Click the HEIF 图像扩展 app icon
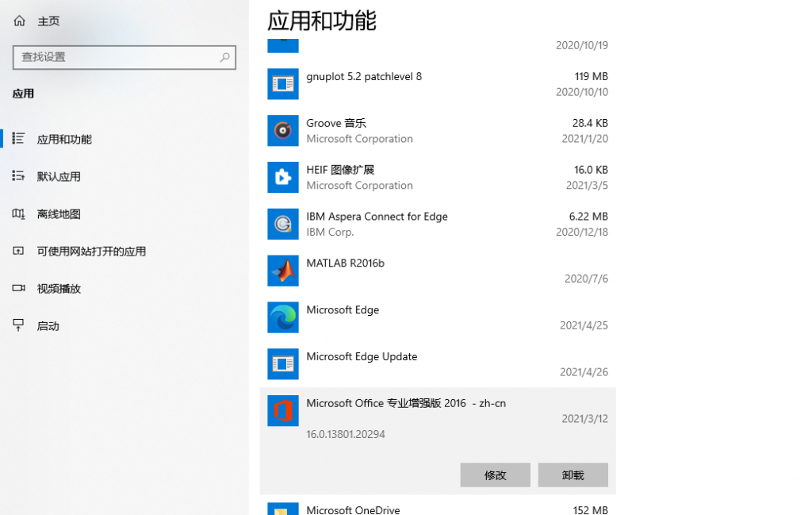The height and width of the screenshot is (515, 812). (283, 177)
